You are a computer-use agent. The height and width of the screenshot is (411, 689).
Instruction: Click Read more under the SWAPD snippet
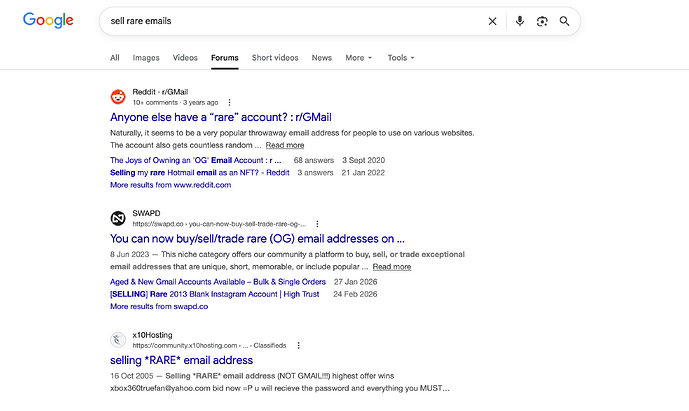392,267
